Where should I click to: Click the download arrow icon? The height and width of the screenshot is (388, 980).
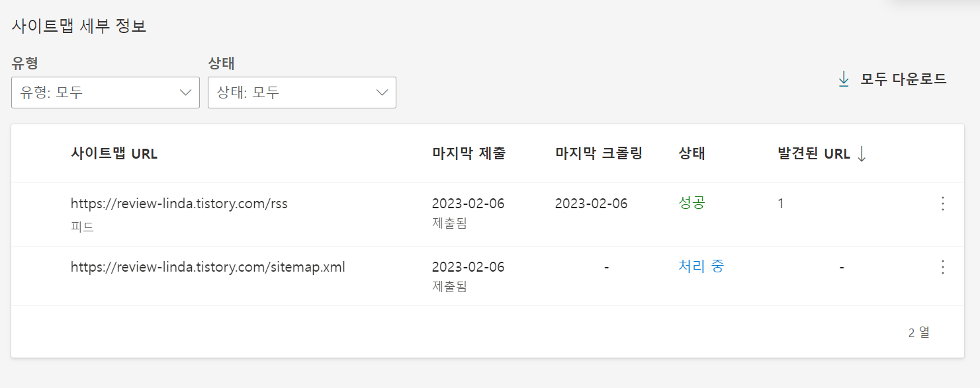pyautogui.click(x=844, y=79)
